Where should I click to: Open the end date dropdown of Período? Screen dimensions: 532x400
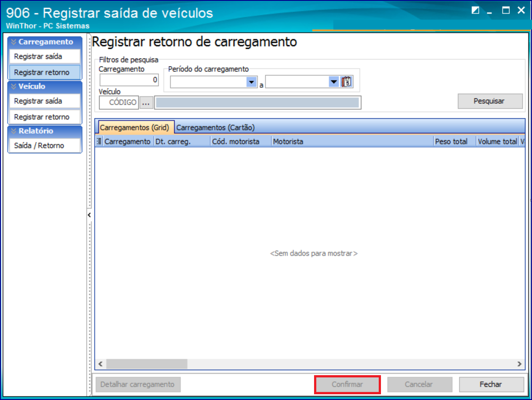pos(334,82)
